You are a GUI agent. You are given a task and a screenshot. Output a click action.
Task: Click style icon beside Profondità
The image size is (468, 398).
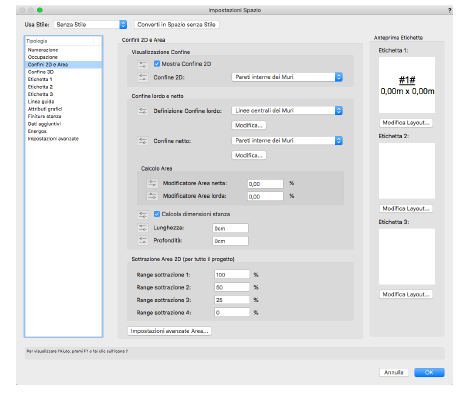point(143,240)
